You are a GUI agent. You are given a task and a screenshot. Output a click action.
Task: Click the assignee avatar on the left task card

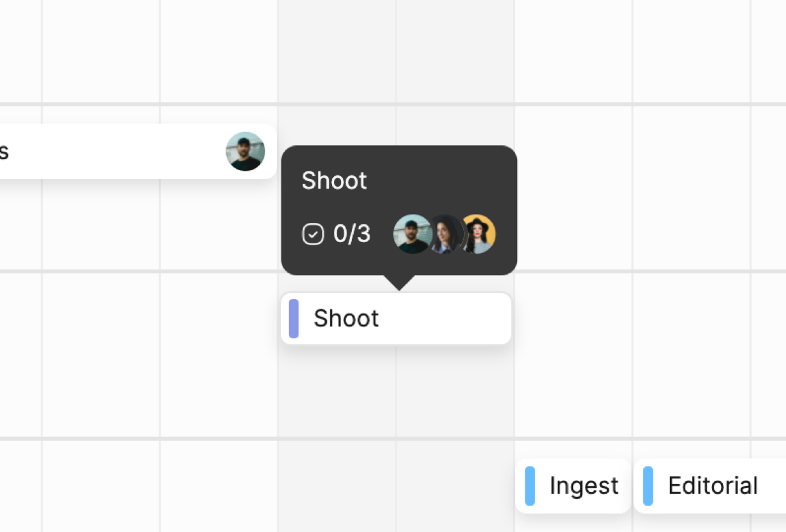tap(245, 152)
